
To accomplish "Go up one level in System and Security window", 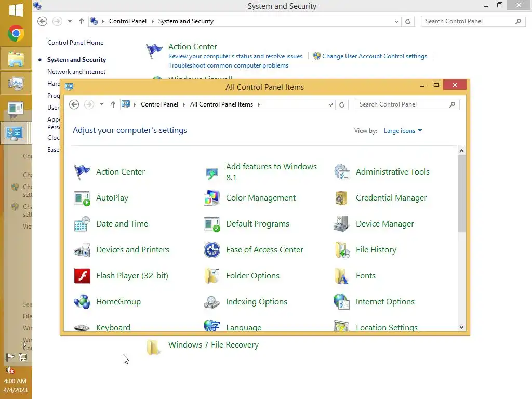I will coord(82,21).
